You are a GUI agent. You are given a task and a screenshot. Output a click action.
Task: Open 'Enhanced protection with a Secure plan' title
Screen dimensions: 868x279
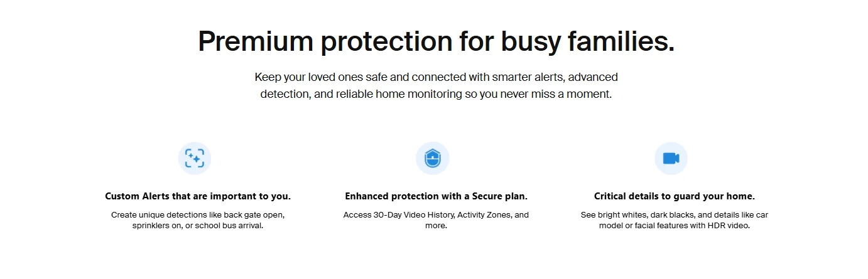[x=436, y=196]
